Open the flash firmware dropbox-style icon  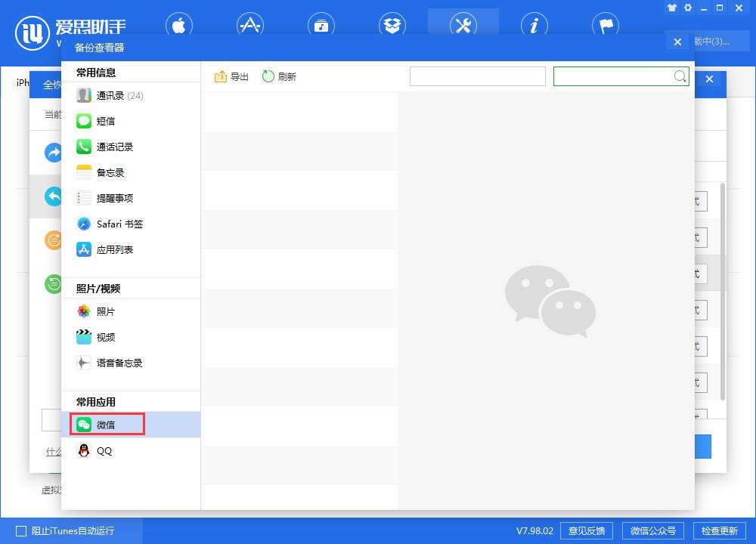coord(392,25)
